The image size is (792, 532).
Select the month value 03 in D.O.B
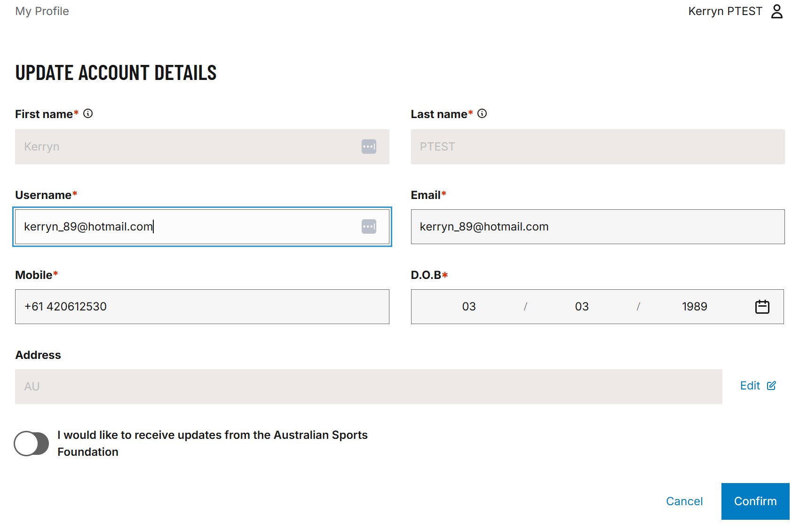pyautogui.click(x=582, y=307)
